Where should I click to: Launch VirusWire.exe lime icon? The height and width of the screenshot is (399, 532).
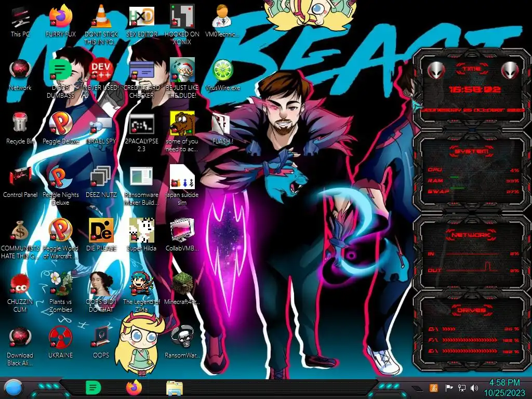pyautogui.click(x=222, y=75)
